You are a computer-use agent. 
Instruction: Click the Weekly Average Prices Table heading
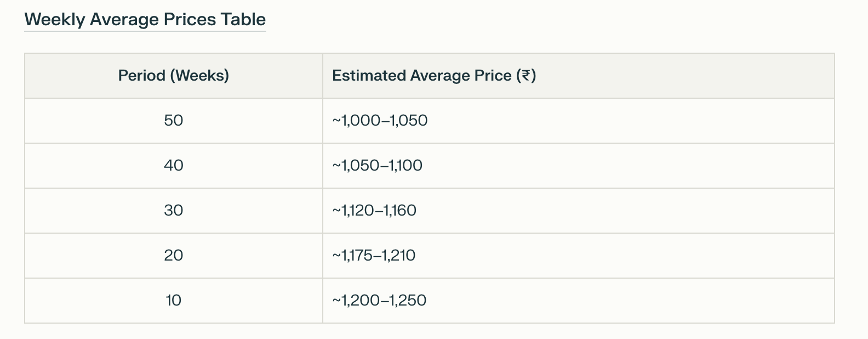point(145,20)
